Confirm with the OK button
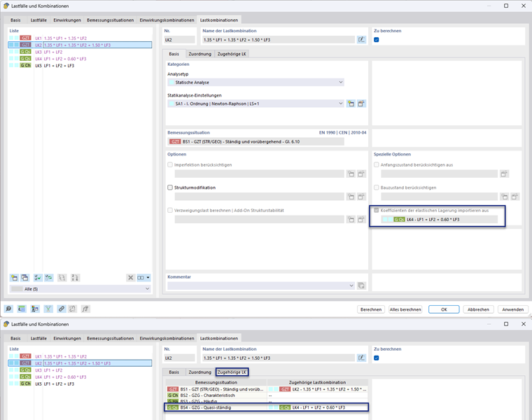 [x=444, y=309]
